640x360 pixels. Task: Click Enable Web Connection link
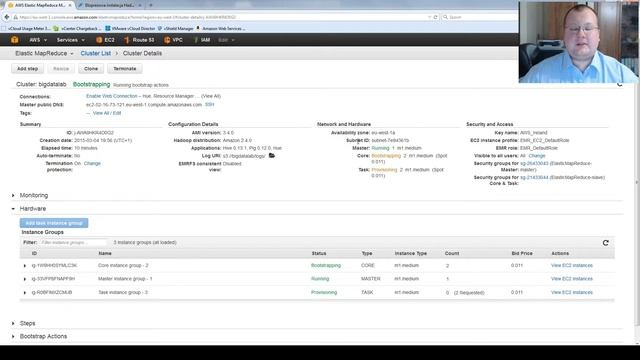pyautogui.click(x=111, y=96)
